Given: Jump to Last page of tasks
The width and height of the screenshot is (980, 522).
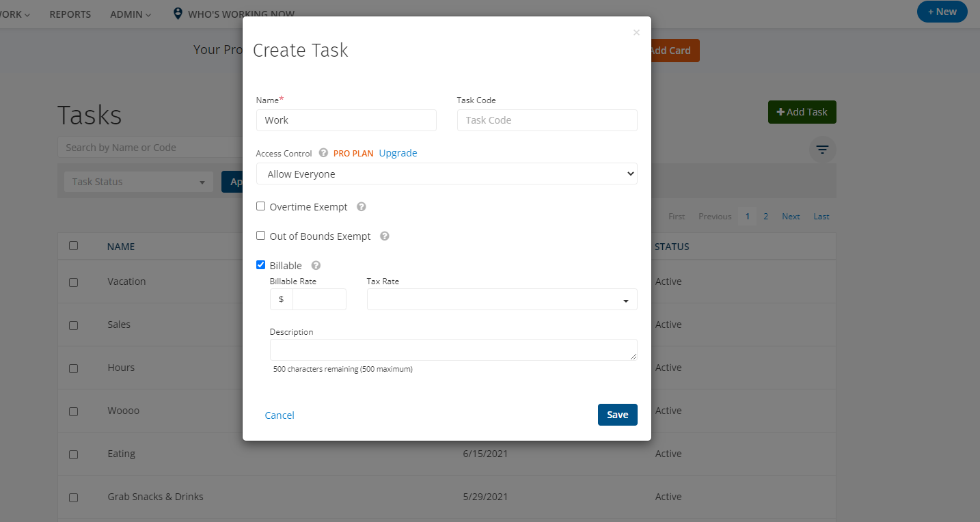Looking at the screenshot, I should [821, 217].
